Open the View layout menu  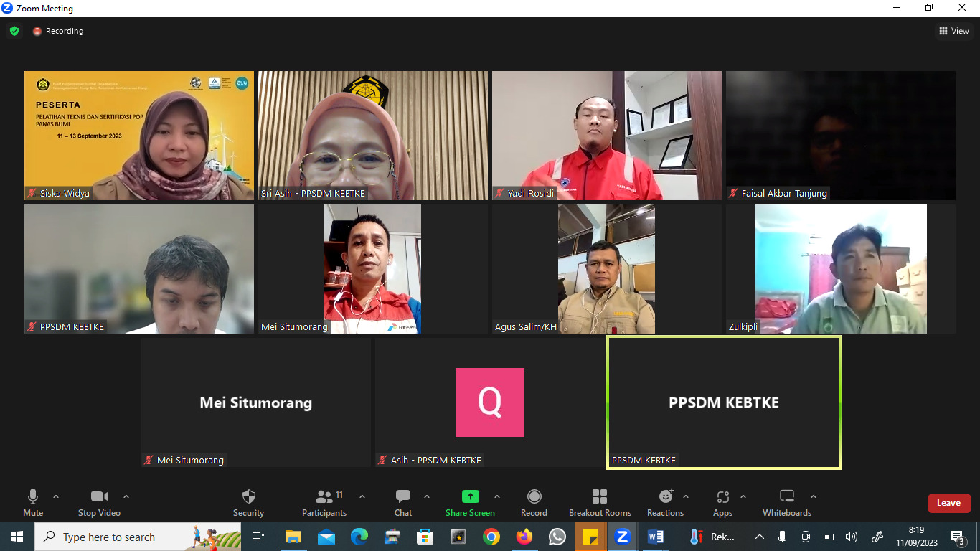(954, 31)
